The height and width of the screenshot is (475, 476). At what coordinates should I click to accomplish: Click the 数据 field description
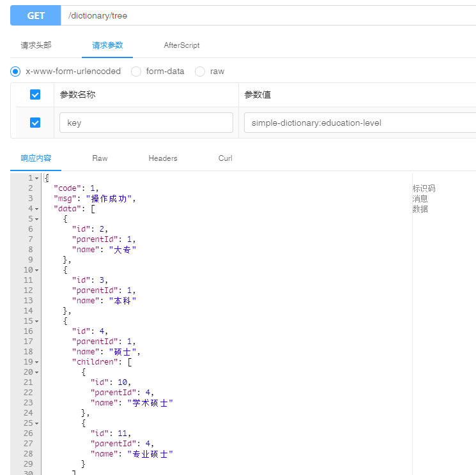point(420,209)
